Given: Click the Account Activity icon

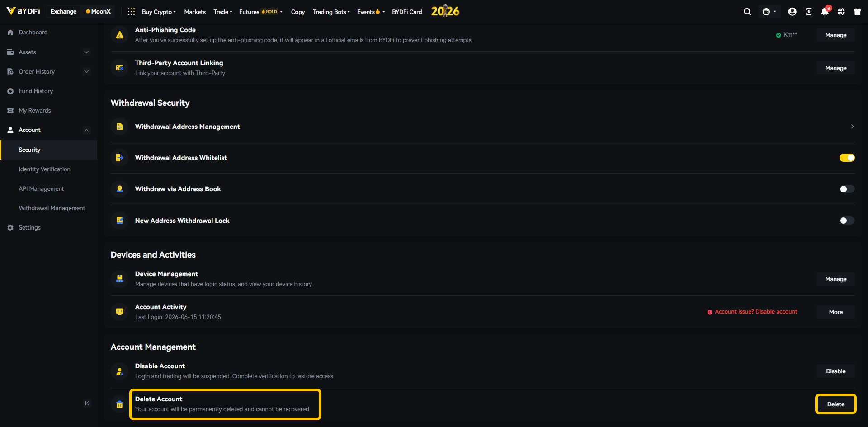Looking at the screenshot, I should (x=120, y=312).
